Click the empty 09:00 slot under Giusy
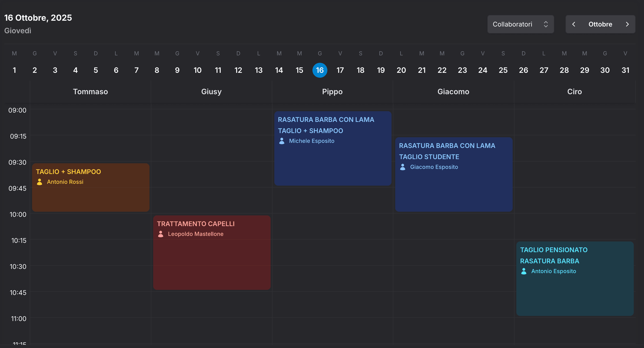The height and width of the screenshot is (348, 644). pos(212,122)
